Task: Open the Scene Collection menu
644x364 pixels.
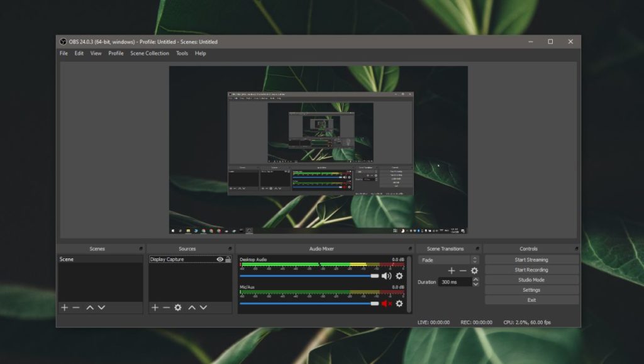Action: tap(149, 53)
